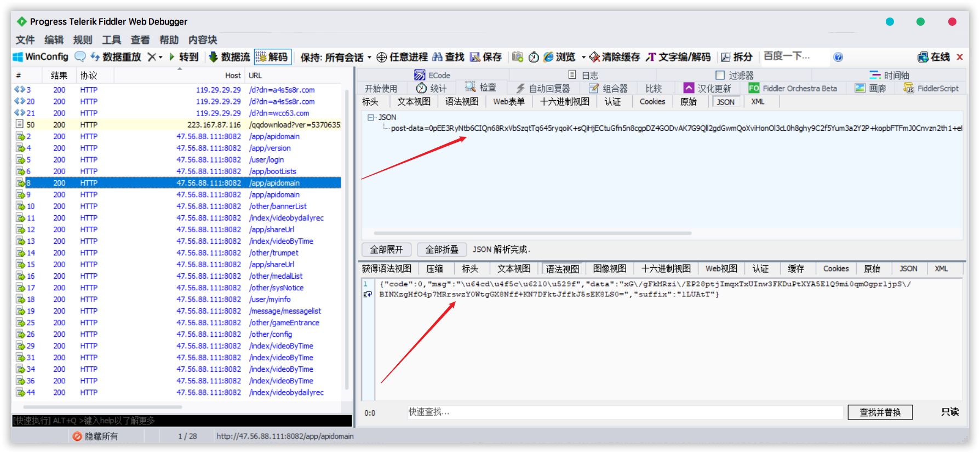
Task: Click 全部展开 expand all button
Action: pyautogui.click(x=386, y=249)
